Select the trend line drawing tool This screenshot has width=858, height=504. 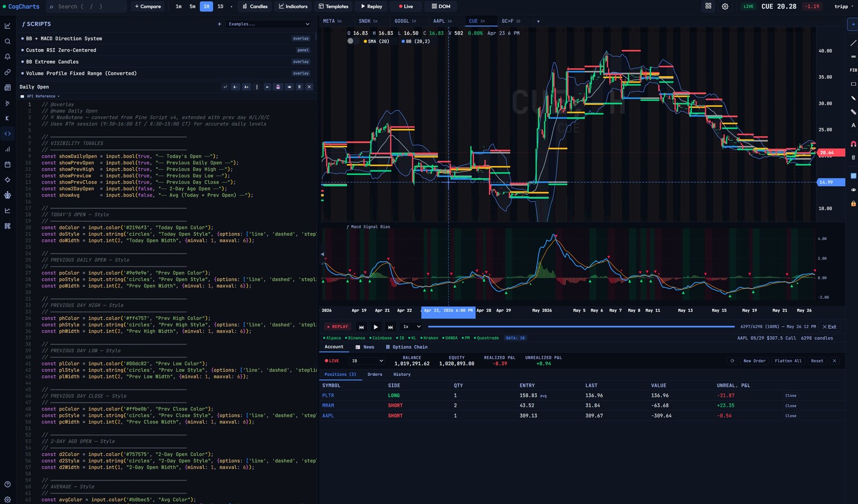pos(853,43)
